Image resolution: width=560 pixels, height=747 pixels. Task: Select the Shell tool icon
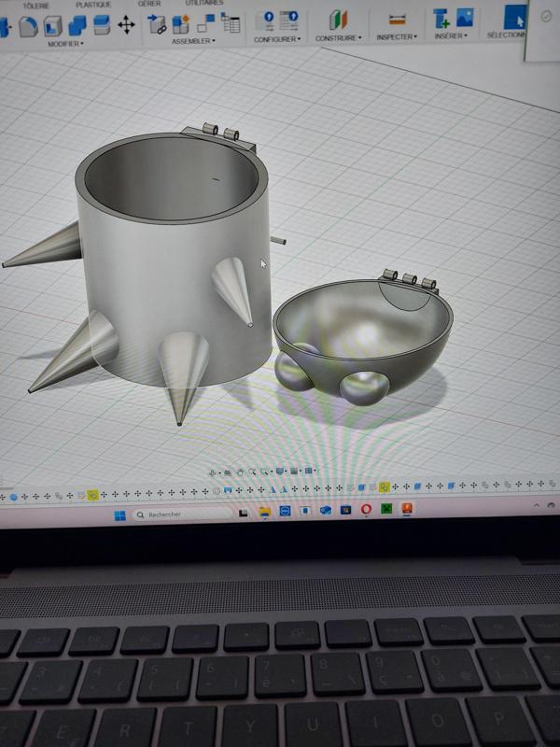(53, 26)
